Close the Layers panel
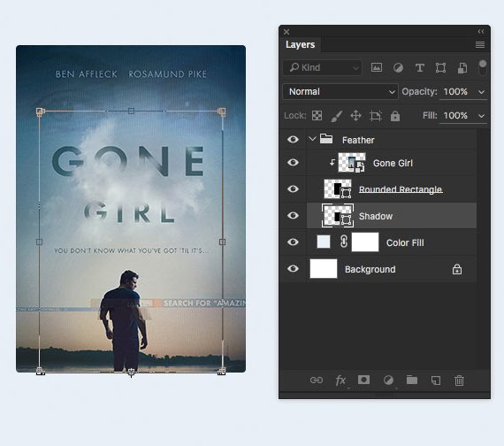504x446 pixels. point(286,32)
